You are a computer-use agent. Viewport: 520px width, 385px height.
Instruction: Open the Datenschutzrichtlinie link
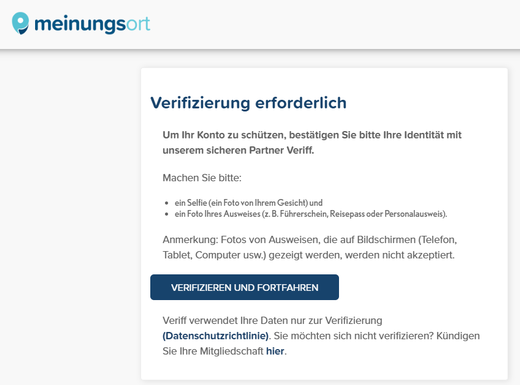[x=216, y=336]
